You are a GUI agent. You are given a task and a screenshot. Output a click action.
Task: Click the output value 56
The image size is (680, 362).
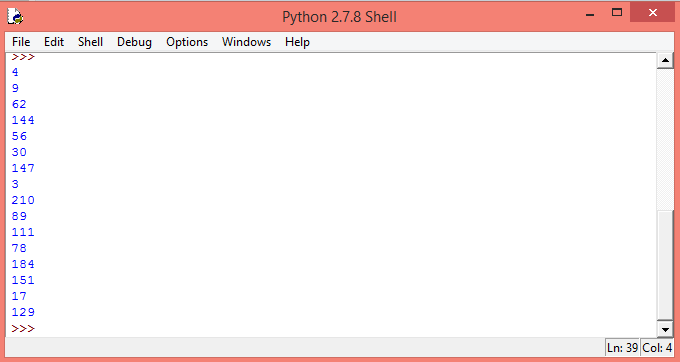point(19,136)
